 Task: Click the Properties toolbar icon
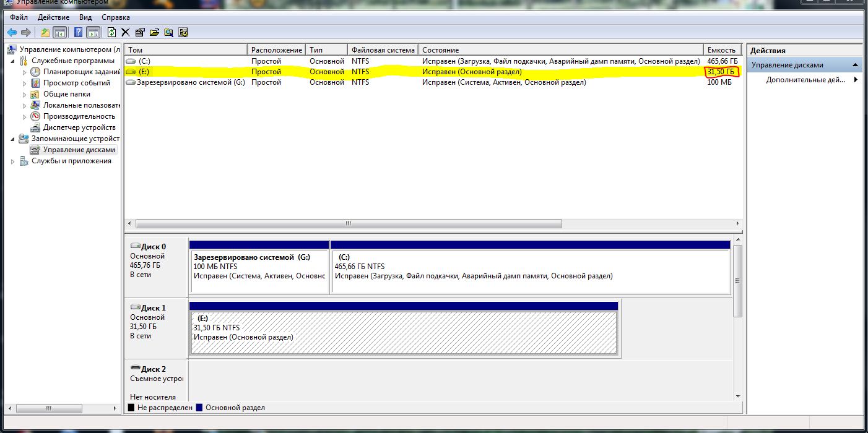point(140,32)
